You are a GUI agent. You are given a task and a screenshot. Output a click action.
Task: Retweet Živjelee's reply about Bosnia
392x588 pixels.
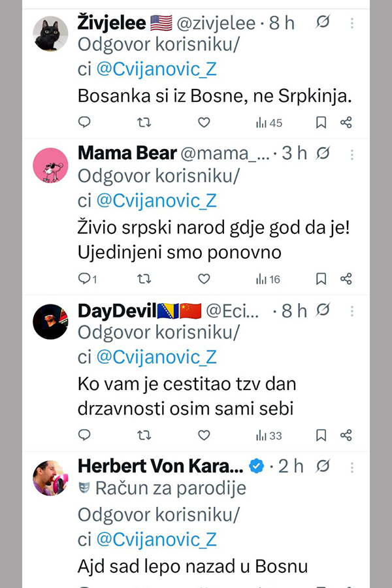(144, 122)
